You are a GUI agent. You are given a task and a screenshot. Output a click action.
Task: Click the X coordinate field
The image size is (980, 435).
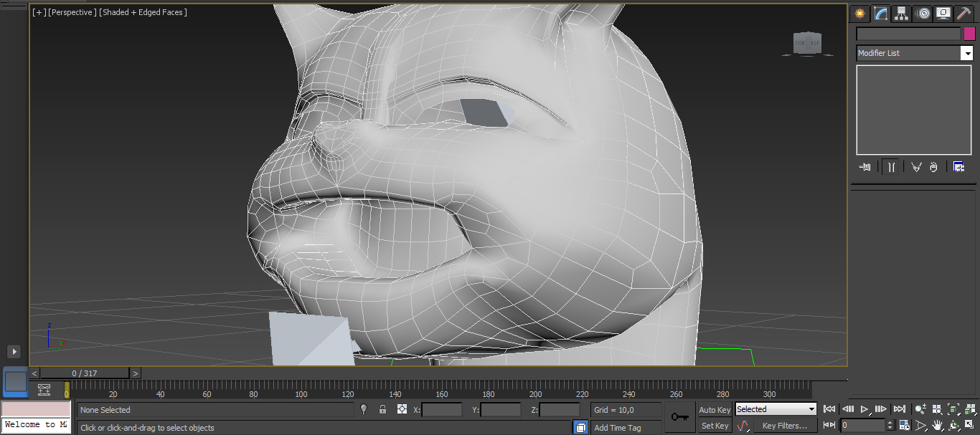(442, 410)
